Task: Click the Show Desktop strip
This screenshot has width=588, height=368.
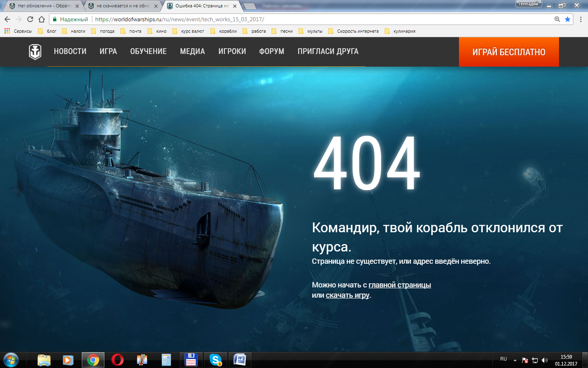Action: (585, 360)
